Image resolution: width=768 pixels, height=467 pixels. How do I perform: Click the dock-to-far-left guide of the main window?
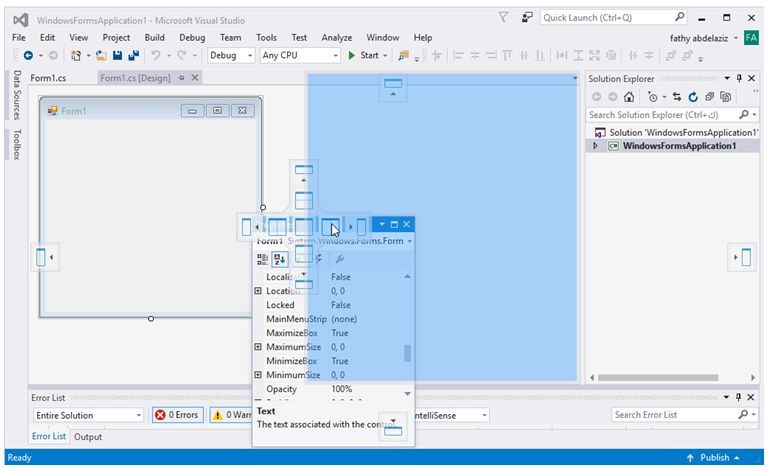tap(45, 257)
